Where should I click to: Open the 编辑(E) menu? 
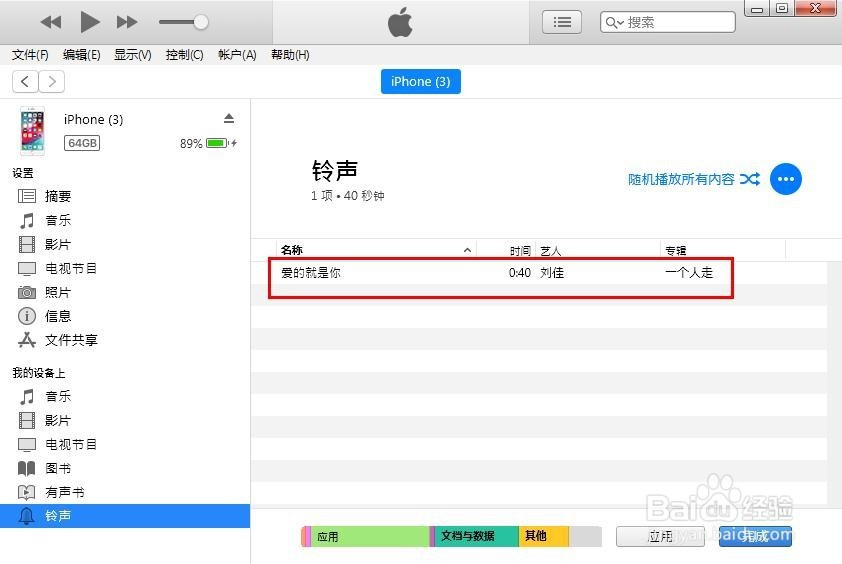pos(82,55)
